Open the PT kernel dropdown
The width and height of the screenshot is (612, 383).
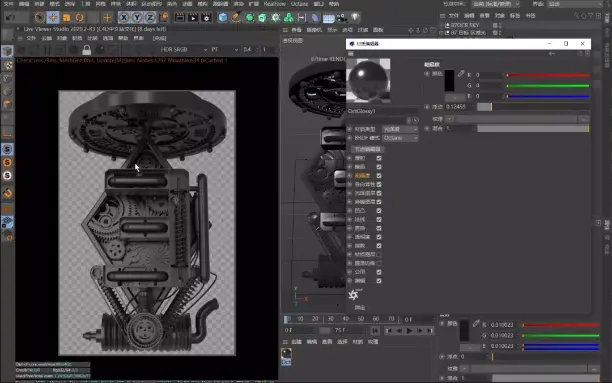(224, 50)
